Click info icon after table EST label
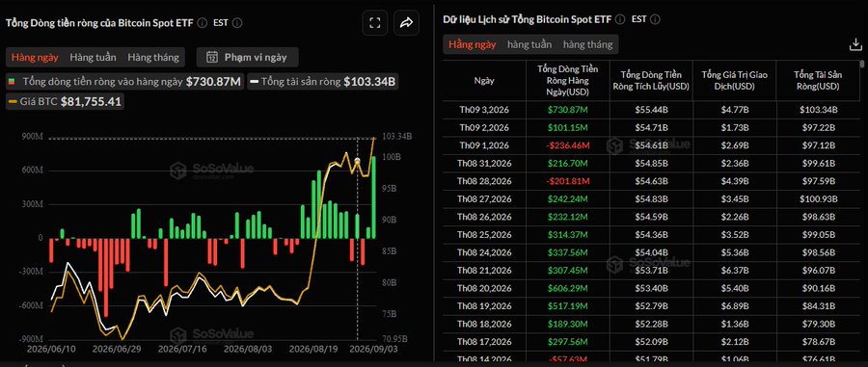The height and width of the screenshot is (367, 868). (654, 19)
